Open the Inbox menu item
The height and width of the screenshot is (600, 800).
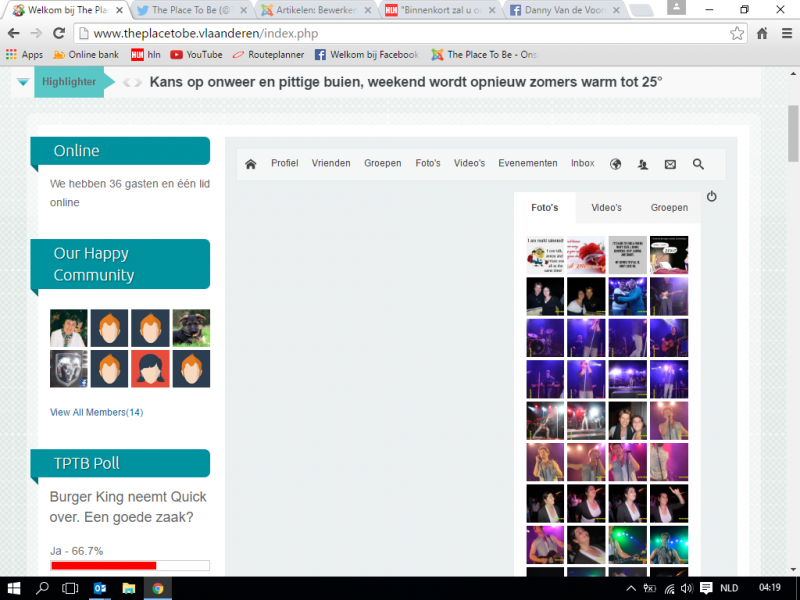click(x=583, y=163)
